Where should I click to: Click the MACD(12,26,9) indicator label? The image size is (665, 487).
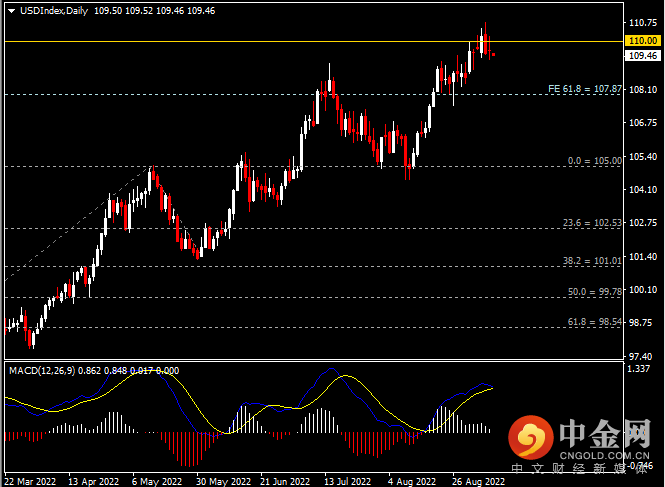point(42,371)
